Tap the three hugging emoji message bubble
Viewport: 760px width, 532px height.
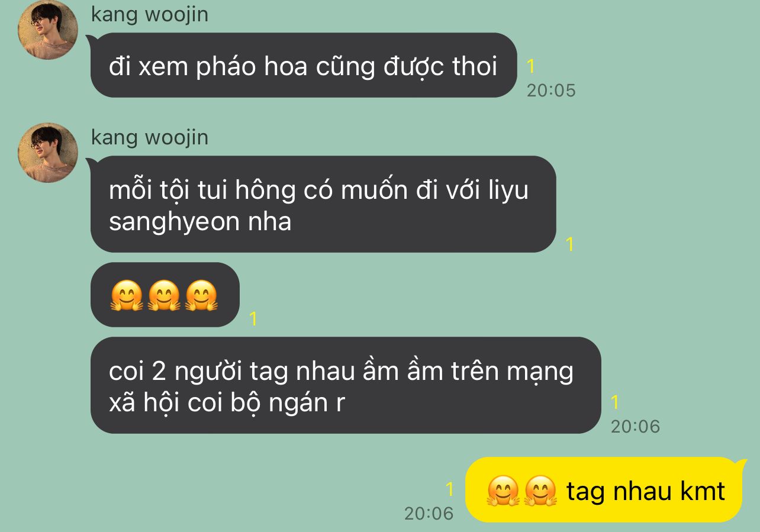(x=165, y=295)
